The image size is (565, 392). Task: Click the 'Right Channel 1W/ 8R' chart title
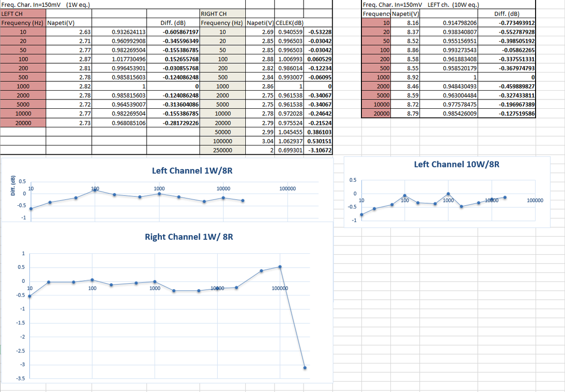[189, 237]
